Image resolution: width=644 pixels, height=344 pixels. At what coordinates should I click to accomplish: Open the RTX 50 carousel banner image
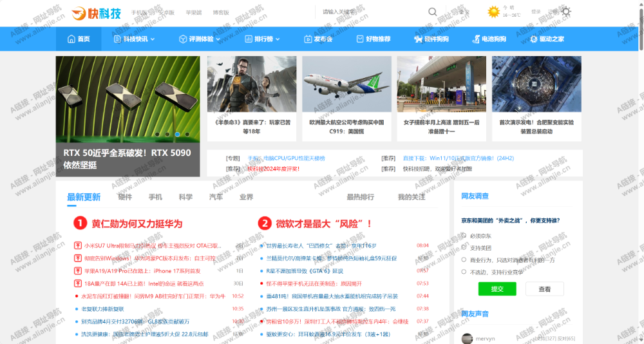tap(128, 99)
